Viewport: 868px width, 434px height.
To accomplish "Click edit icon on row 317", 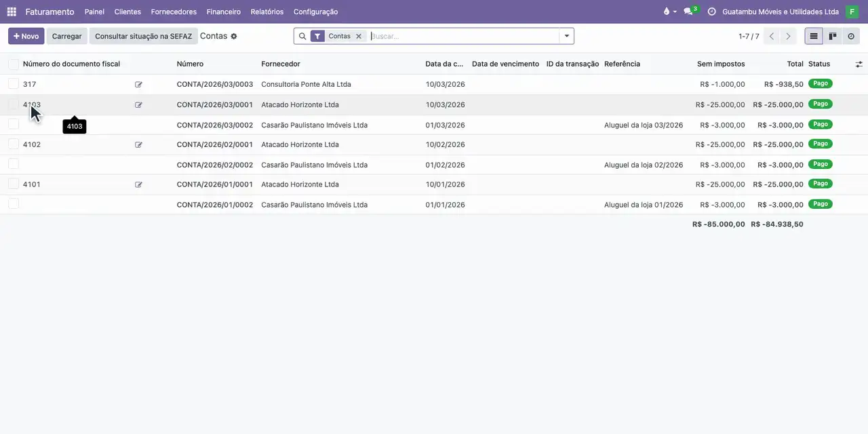I will click(139, 85).
